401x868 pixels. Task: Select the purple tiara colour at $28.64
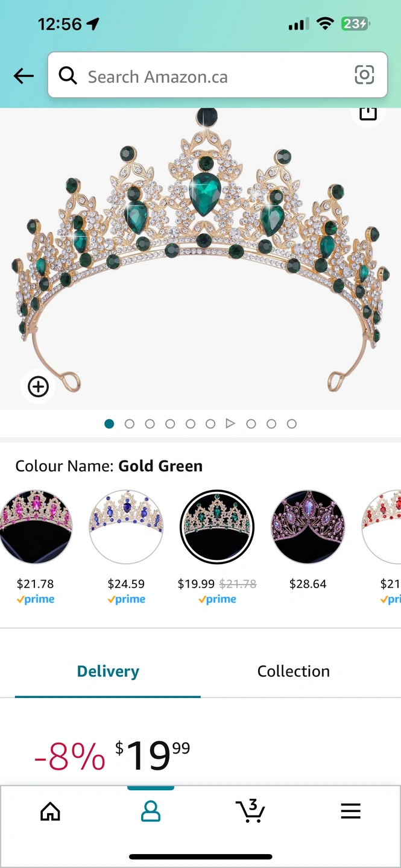[308, 526]
